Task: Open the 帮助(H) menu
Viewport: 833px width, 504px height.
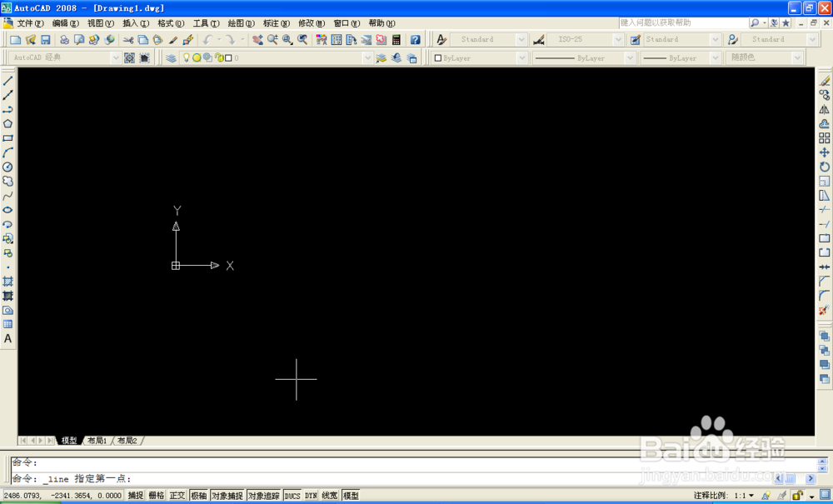Action: (382, 23)
